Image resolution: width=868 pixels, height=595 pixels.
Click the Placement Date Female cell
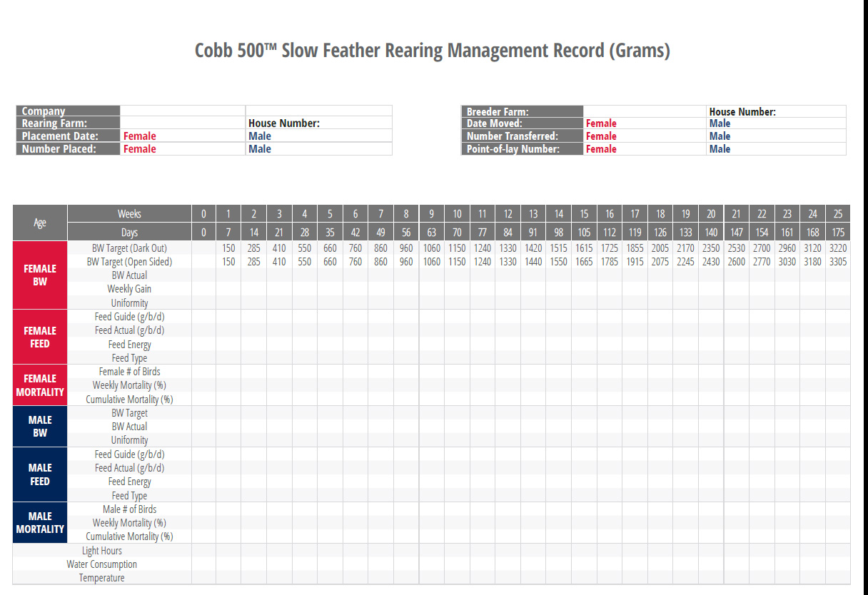coord(183,136)
